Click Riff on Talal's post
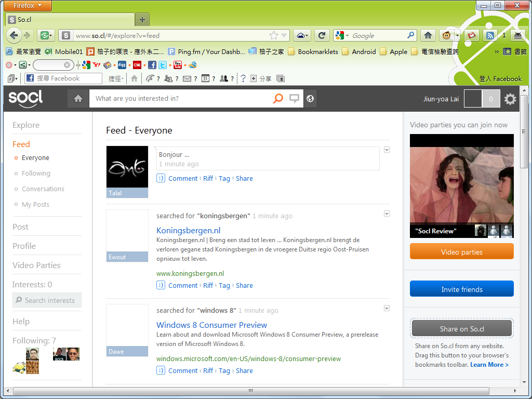The image size is (532, 399). [x=208, y=179]
